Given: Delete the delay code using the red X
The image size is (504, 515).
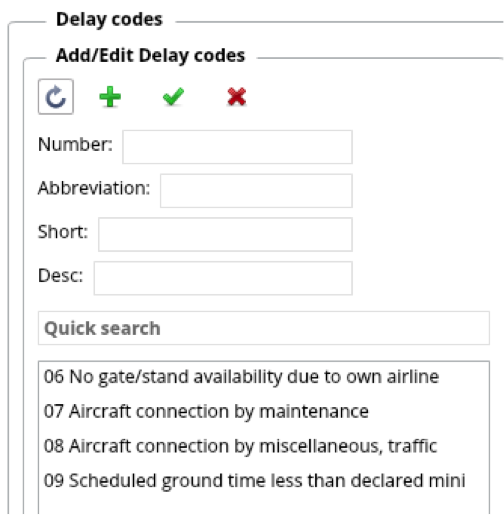Looking at the screenshot, I should [237, 97].
